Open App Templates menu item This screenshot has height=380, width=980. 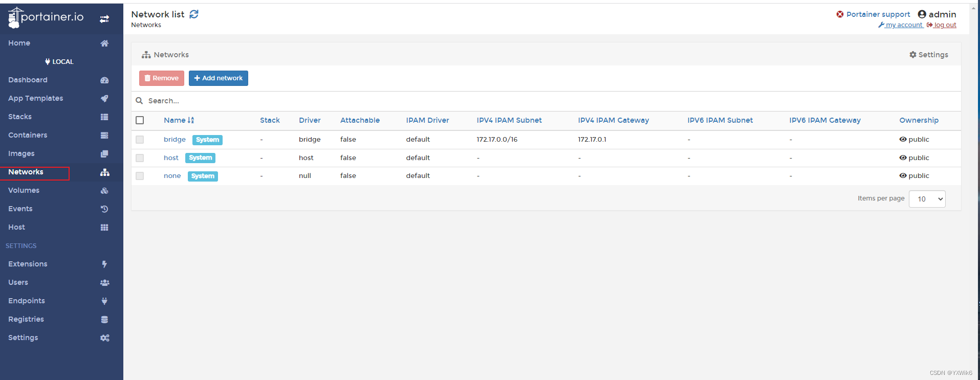coord(36,99)
